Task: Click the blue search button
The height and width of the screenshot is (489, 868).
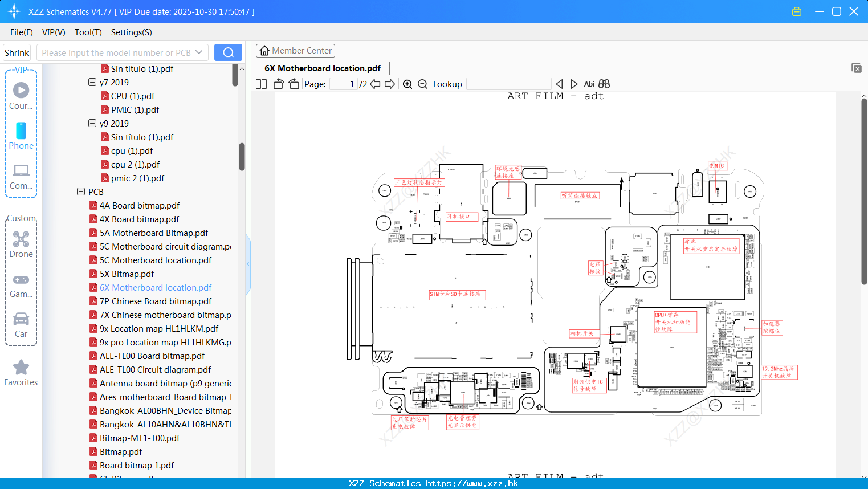Action: pyautogui.click(x=228, y=52)
